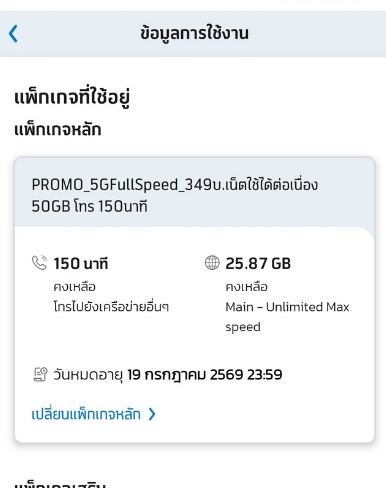
Task: Tap the phone call minutes icon
Action: click(39, 263)
